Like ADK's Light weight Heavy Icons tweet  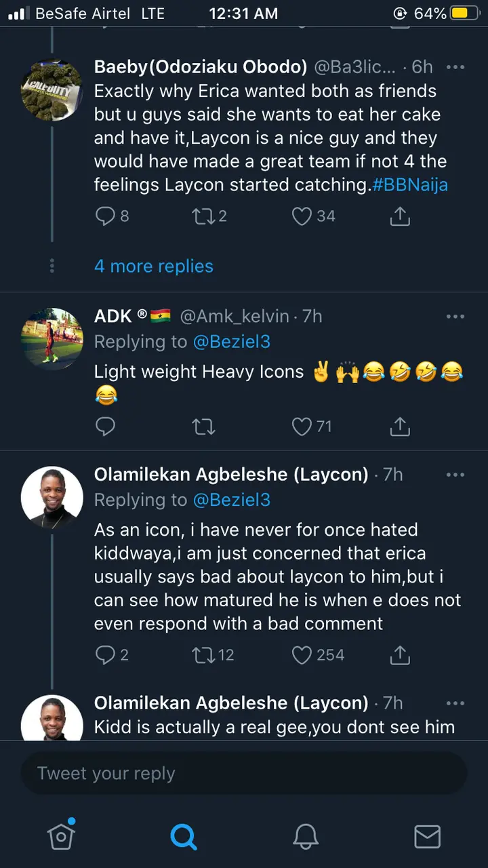(302, 427)
